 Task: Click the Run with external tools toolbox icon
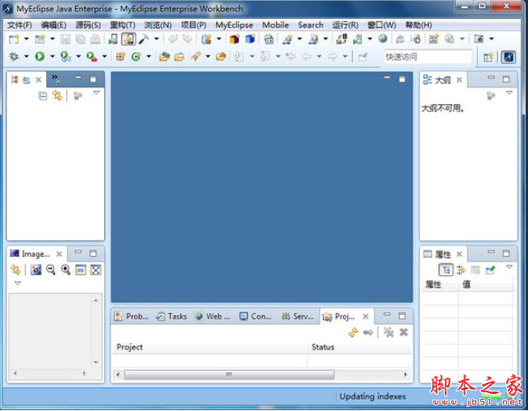91,57
